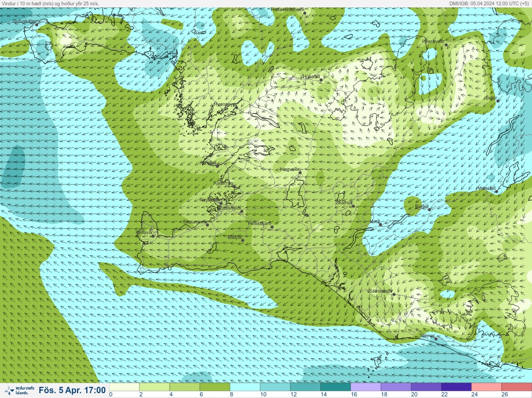
Task: Click the Búrfell station label
Action: (x=422, y=206)
